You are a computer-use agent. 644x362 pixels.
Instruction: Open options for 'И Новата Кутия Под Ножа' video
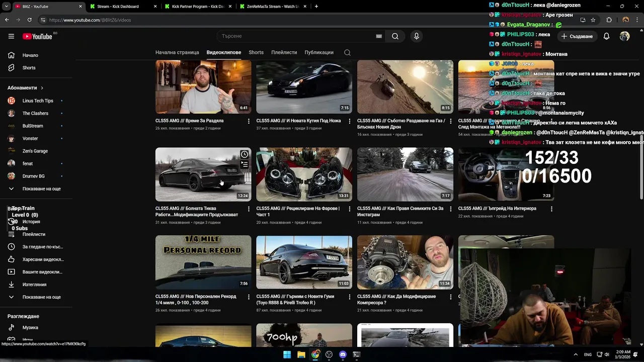point(350,121)
